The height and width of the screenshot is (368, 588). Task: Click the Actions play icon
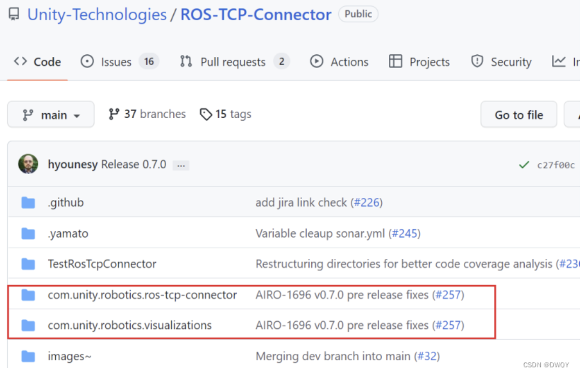pyautogui.click(x=317, y=61)
